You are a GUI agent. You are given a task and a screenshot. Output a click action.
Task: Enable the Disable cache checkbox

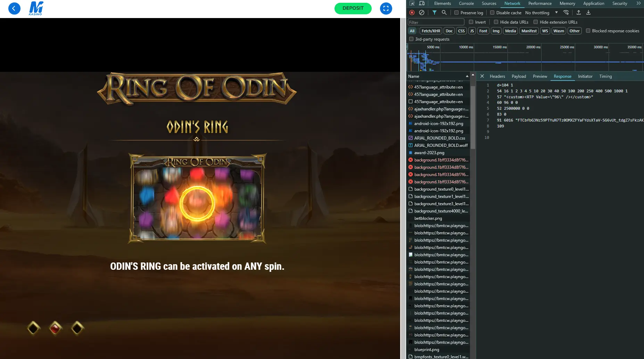click(x=492, y=13)
